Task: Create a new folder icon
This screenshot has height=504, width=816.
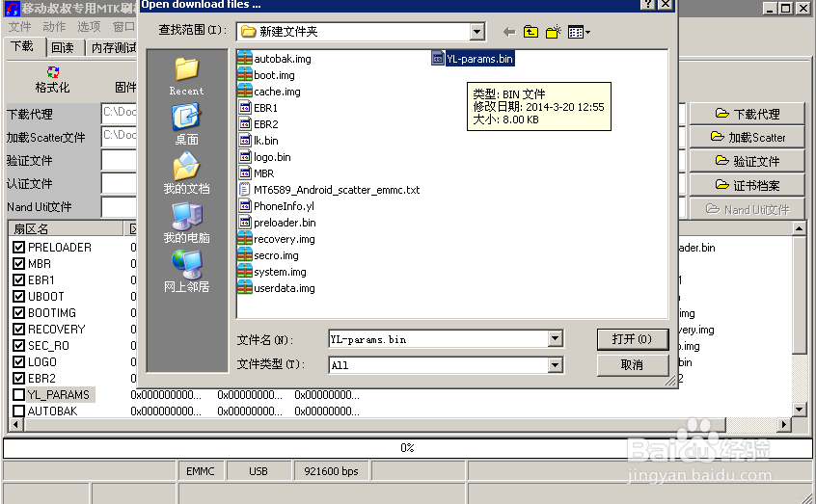Action: click(x=554, y=32)
